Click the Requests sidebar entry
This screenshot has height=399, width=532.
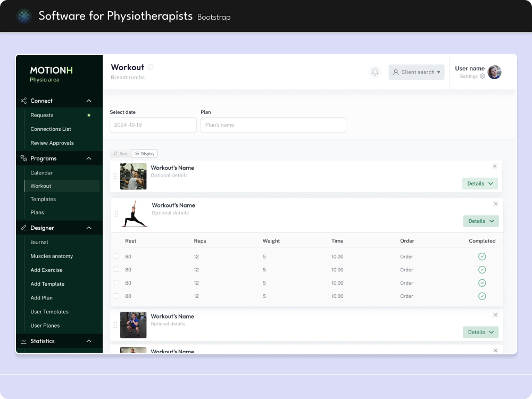tap(41, 115)
